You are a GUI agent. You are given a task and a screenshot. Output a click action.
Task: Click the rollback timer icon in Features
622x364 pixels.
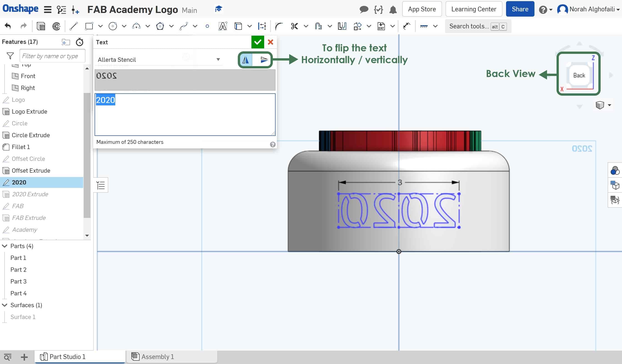point(80,42)
